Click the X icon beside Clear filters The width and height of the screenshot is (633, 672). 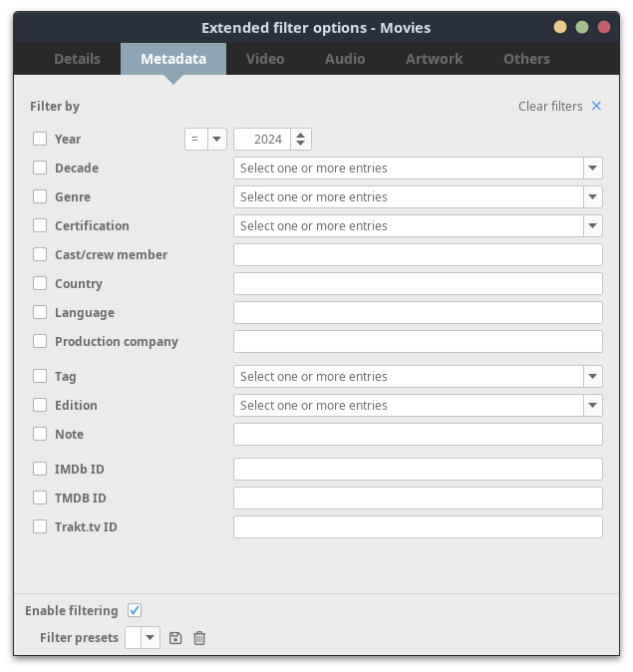596,106
